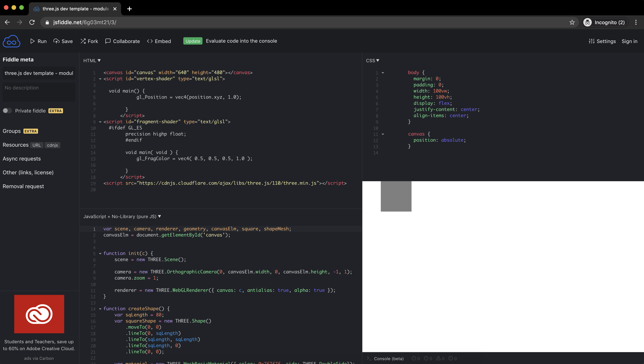The image size is (644, 364).
Task: Toggle the Private fiddle switch
Action: (7, 111)
